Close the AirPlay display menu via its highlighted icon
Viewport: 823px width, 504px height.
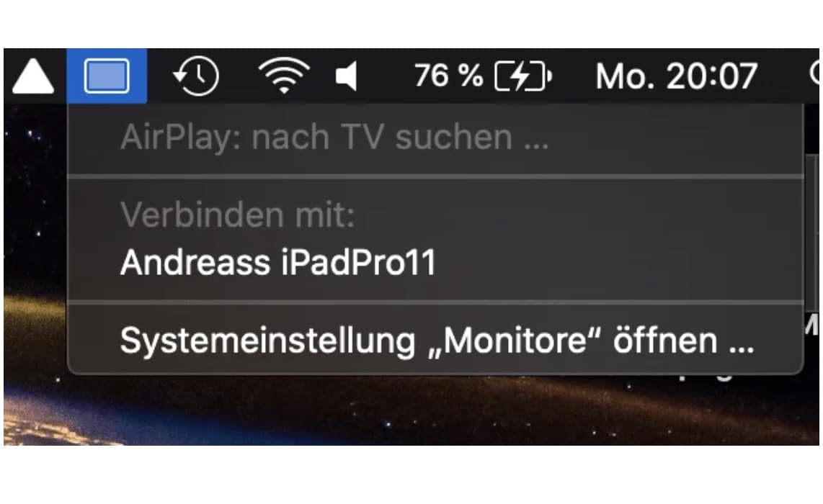(x=107, y=76)
